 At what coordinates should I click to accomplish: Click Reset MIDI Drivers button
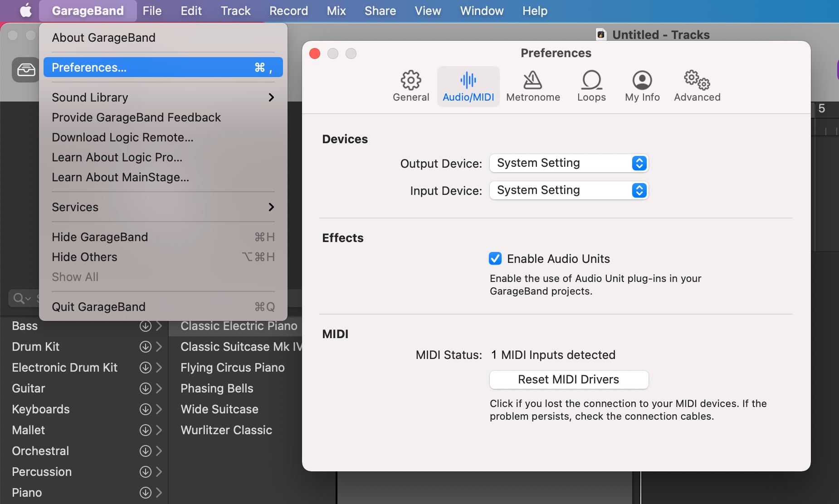(x=569, y=379)
